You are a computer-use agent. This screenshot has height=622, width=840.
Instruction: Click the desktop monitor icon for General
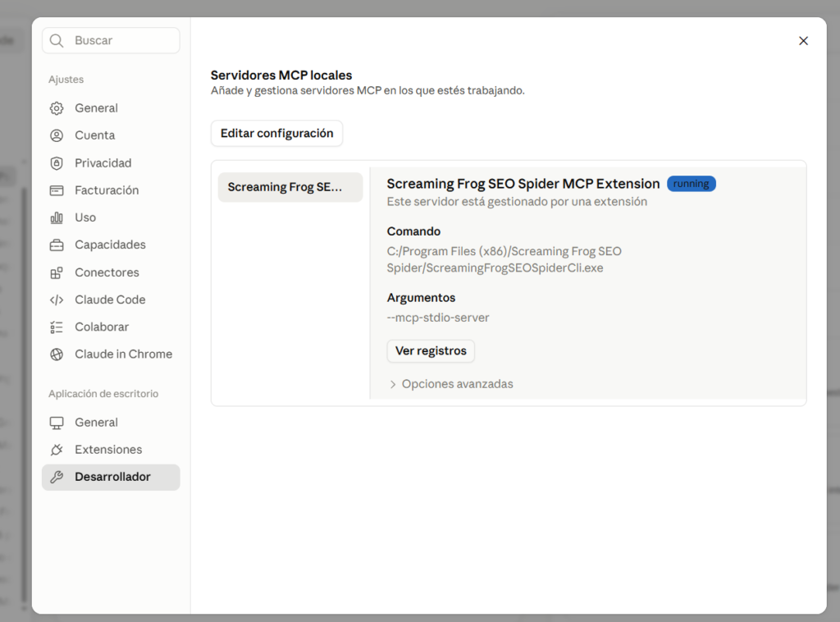(x=57, y=423)
